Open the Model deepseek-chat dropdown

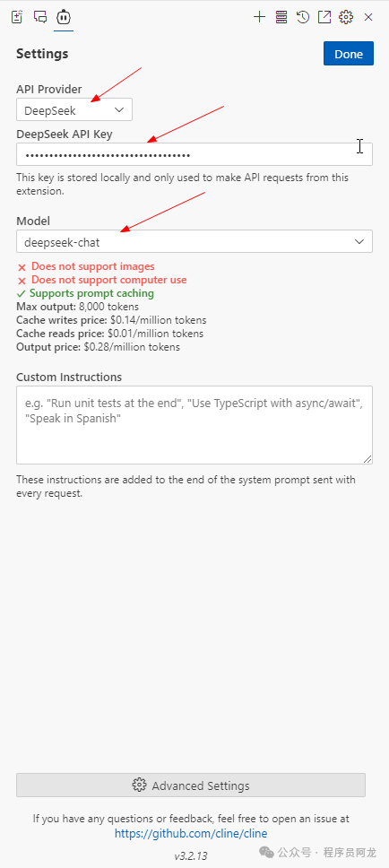pyautogui.click(x=194, y=241)
